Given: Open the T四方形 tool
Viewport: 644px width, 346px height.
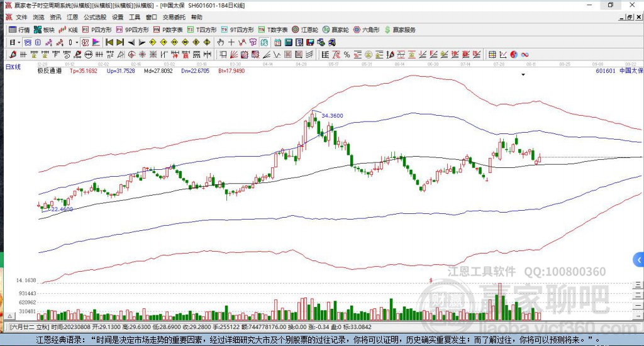Looking at the screenshot, I should [202, 30].
